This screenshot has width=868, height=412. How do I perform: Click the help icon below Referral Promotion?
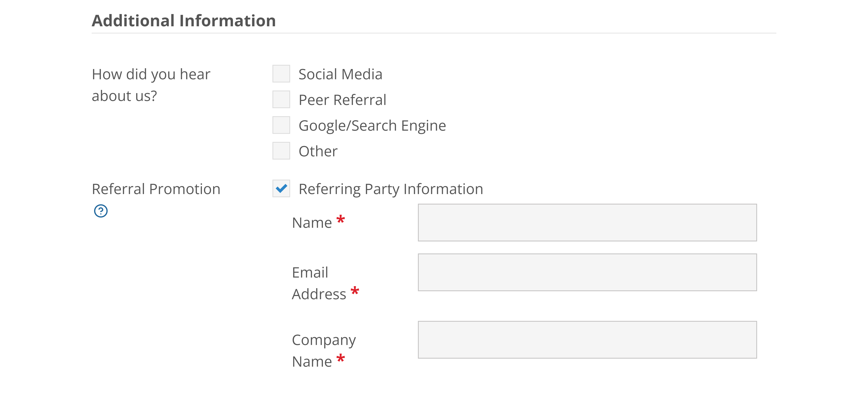click(100, 211)
